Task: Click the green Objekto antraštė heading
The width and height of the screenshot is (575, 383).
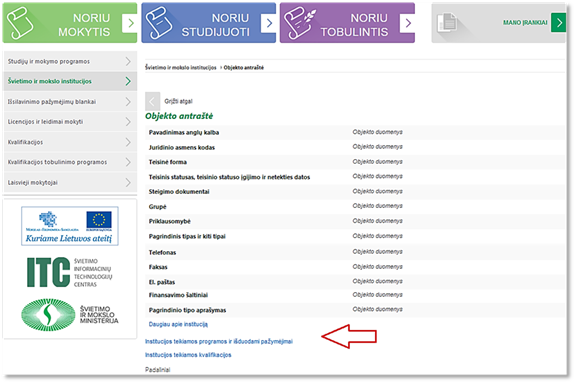Action: (x=179, y=116)
